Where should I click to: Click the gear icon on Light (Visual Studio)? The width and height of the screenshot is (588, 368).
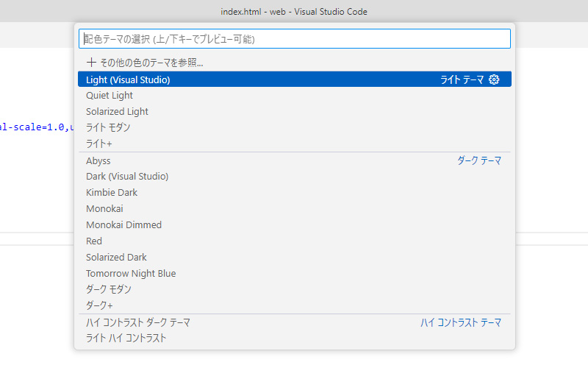pos(494,79)
